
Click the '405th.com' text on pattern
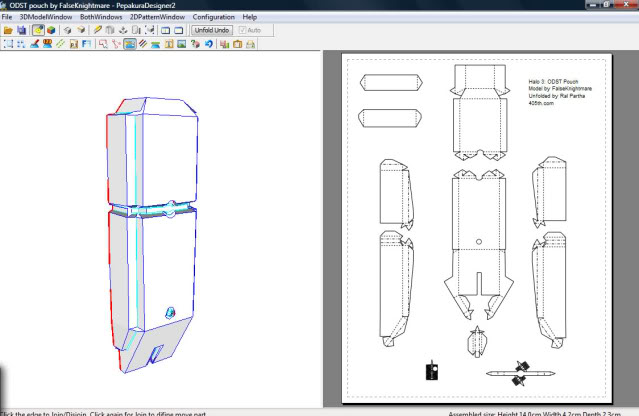point(541,103)
